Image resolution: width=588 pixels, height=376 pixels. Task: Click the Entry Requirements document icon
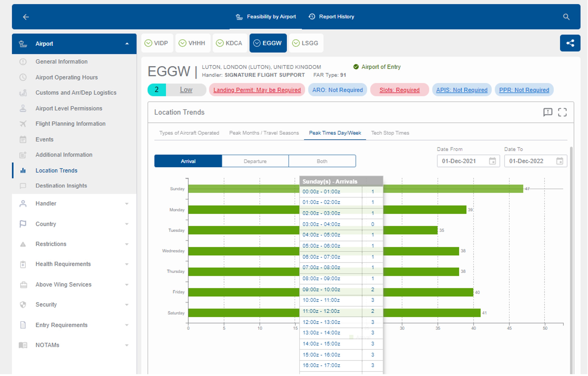(23, 325)
